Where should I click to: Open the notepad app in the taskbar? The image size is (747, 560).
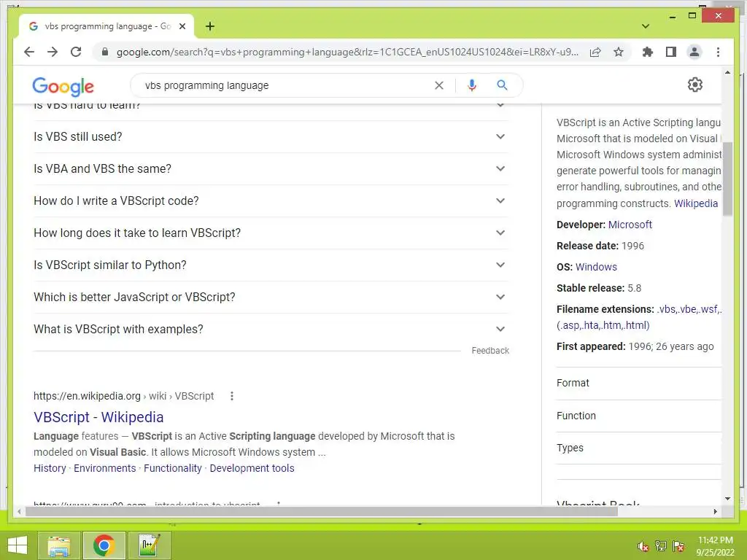150,545
